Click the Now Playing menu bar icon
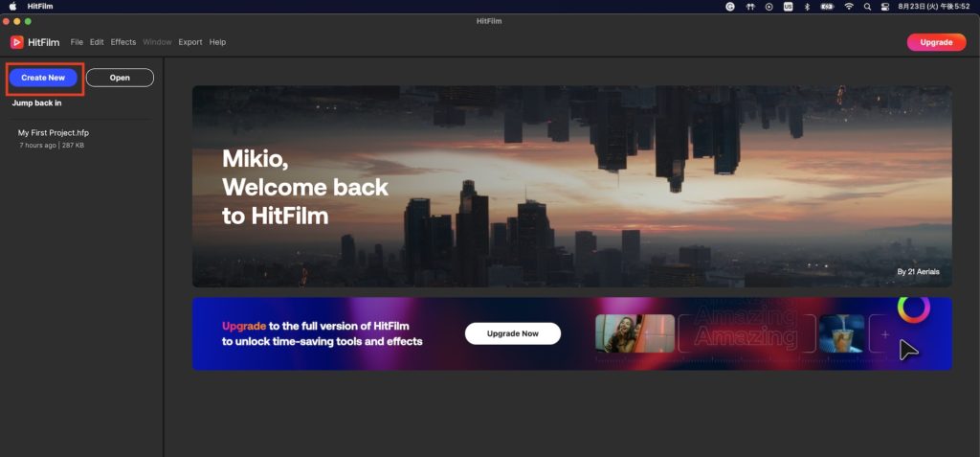This screenshot has width=980, height=457. tap(768, 7)
